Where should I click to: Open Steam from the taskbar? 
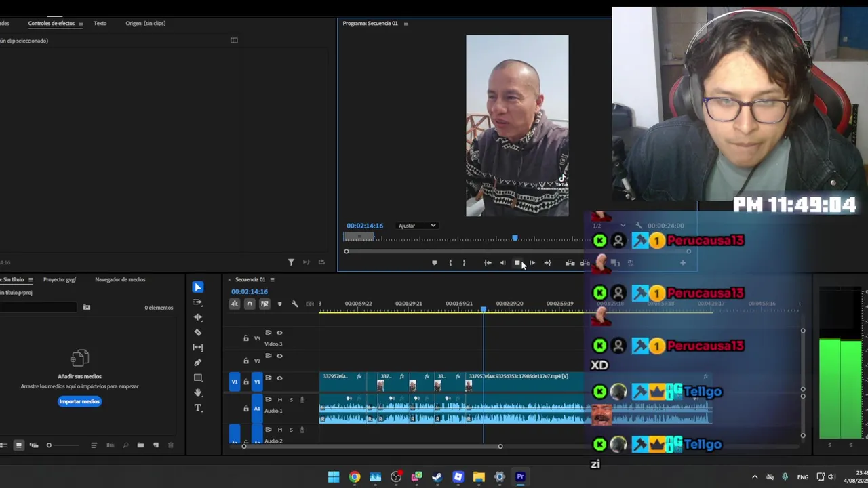click(x=437, y=477)
